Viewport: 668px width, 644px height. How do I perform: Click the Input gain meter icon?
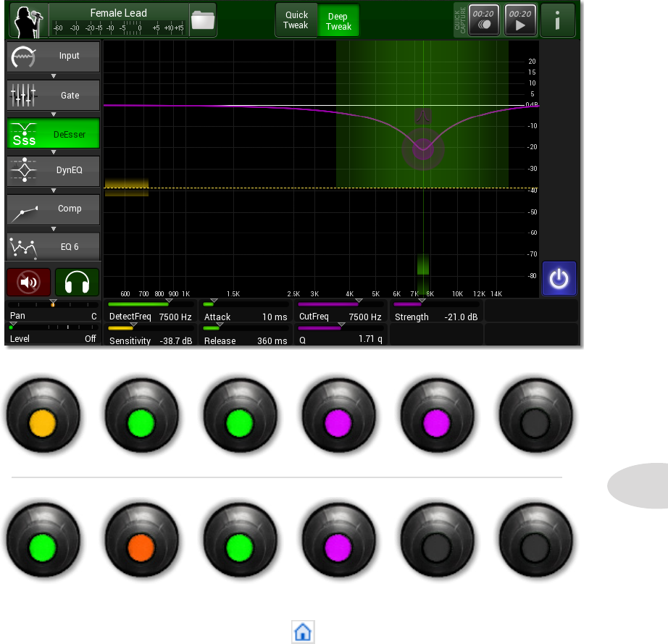(x=23, y=57)
